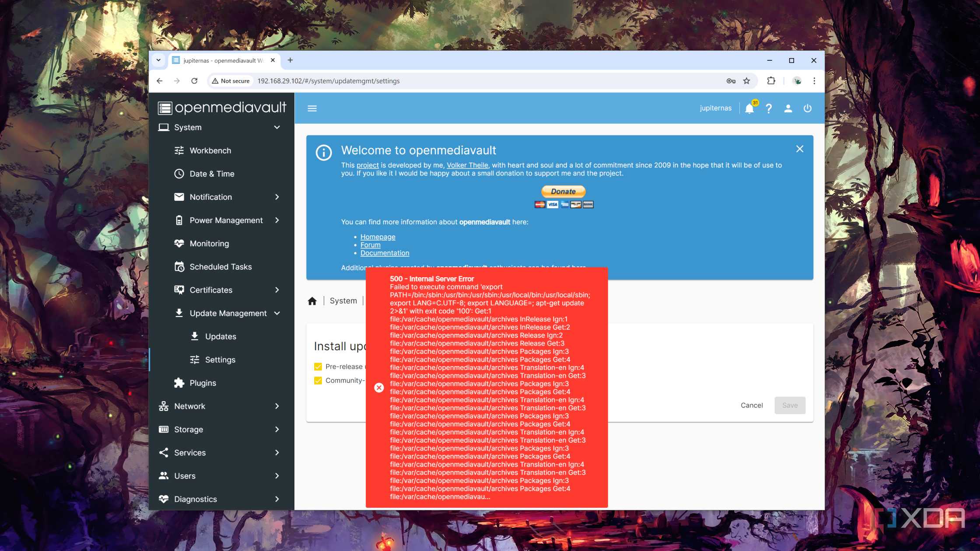
Task: Go to home via breadcrumb house icon
Action: [312, 301]
